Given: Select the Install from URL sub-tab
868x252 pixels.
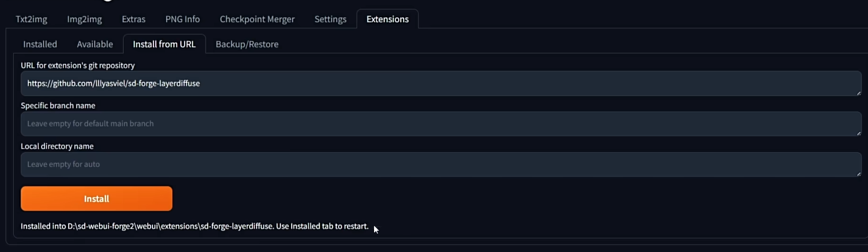Looking at the screenshot, I should [164, 44].
